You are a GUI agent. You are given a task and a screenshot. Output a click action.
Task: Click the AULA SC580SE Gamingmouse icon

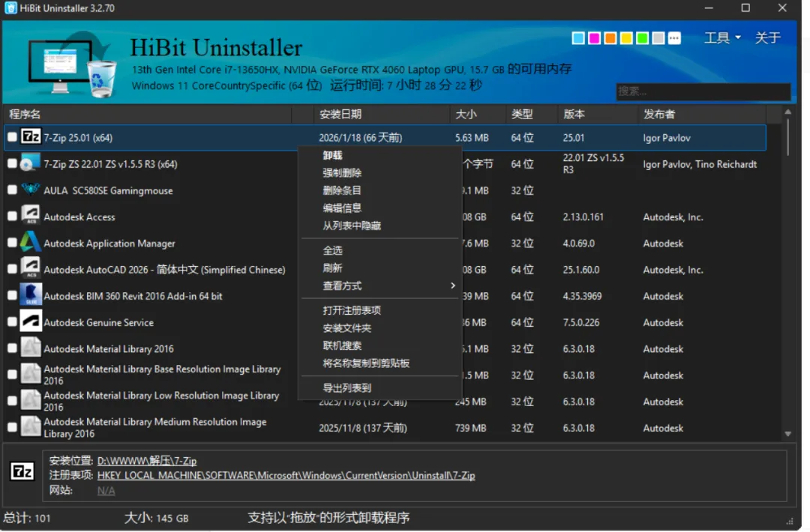pos(31,190)
